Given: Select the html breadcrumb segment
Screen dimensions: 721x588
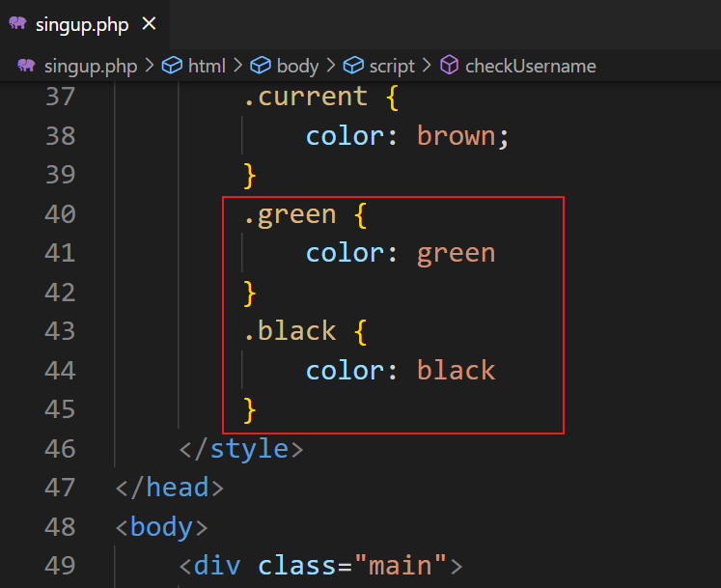Looking at the screenshot, I should pyautogui.click(x=207, y=66).
